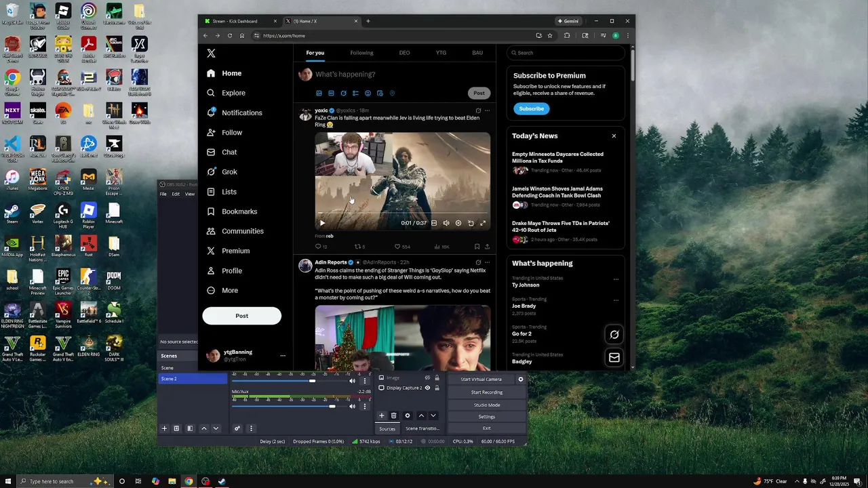868x488 pixels.
Task: Reply to the yoxic post
Action: click(321, 247)
